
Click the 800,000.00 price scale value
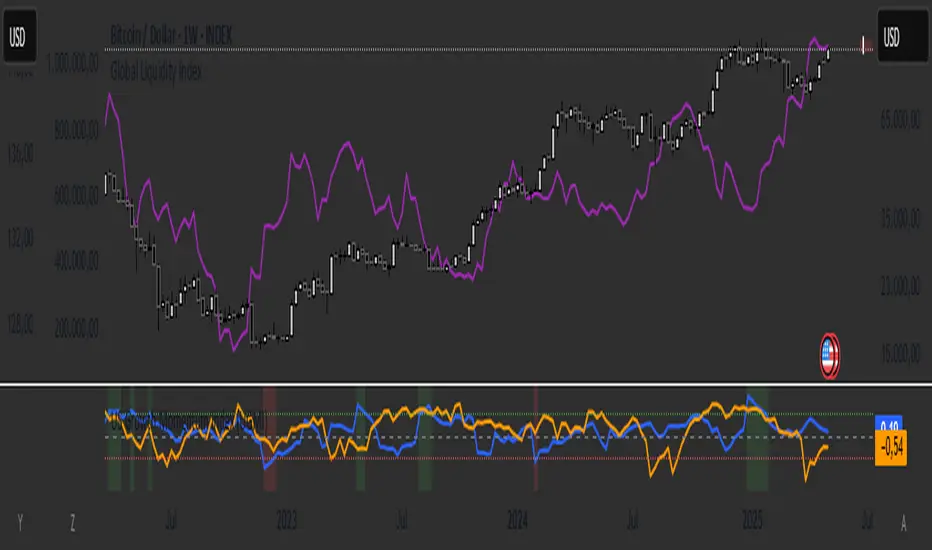[76, 130]
